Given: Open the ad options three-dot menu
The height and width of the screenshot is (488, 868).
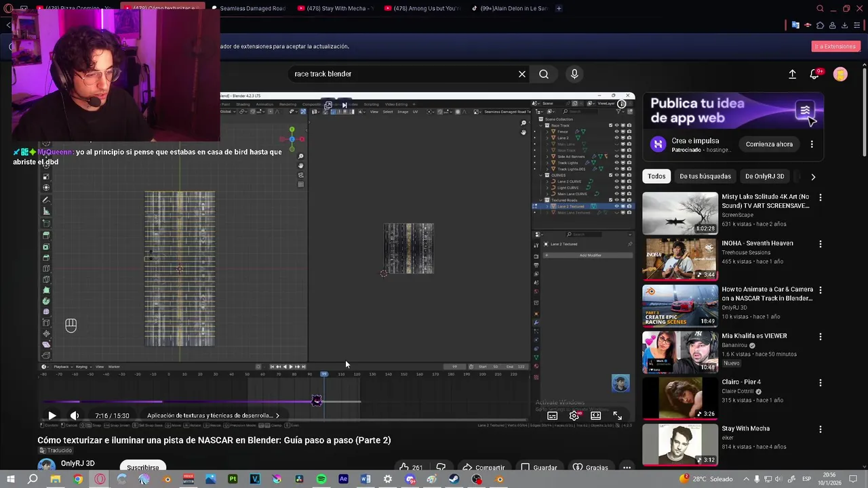Looking at the screenshot, I should tap(812, 144).
